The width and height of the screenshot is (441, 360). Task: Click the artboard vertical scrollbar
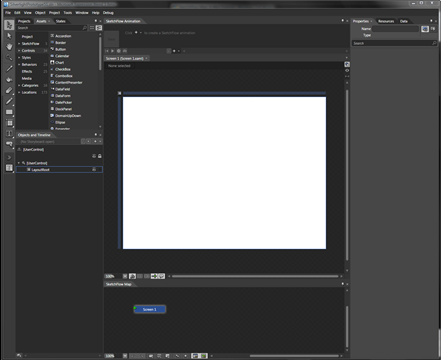click(x=347, y=175)
